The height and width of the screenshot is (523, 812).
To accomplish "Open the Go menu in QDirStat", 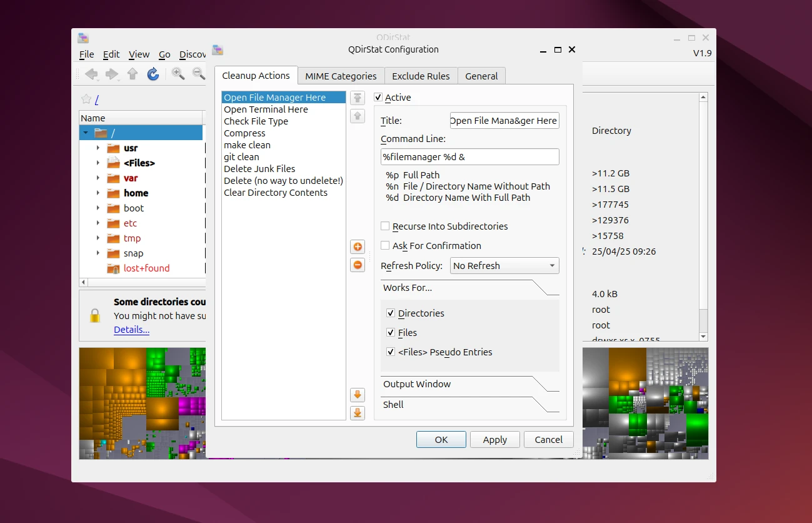I will tap(164, 54).
